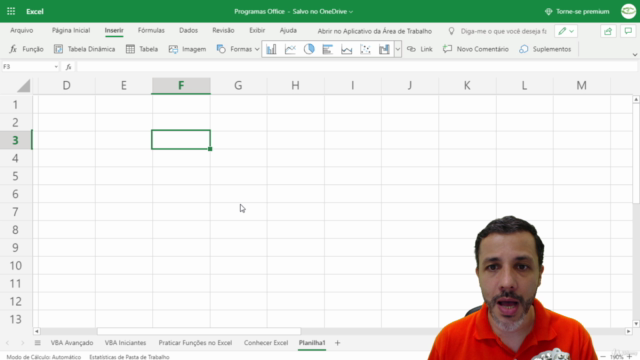
Task: Insert a pie chart
Action: (x=309, y=49)
